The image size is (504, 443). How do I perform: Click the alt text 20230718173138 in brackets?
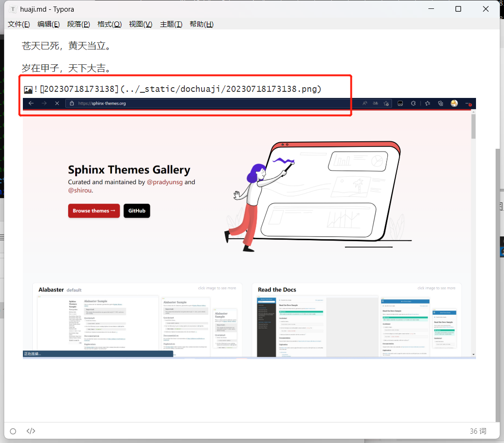[79, 89]
